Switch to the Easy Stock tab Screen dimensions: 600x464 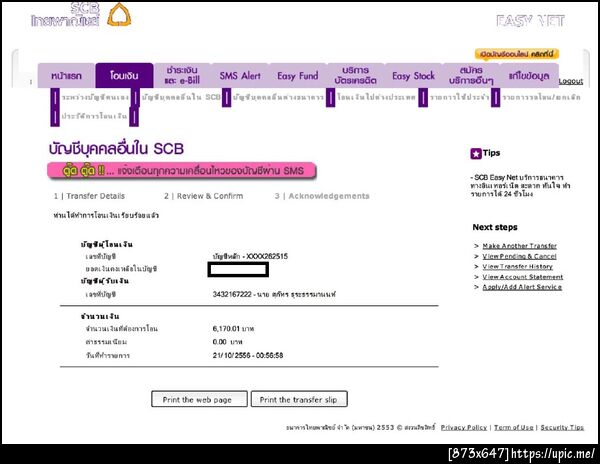point(413,76)
